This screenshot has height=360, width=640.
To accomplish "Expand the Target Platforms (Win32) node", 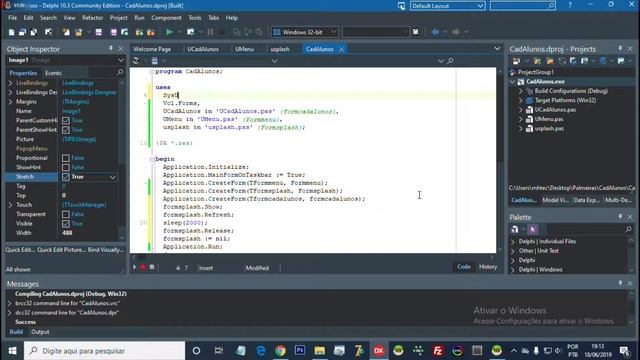I will 520,100.
